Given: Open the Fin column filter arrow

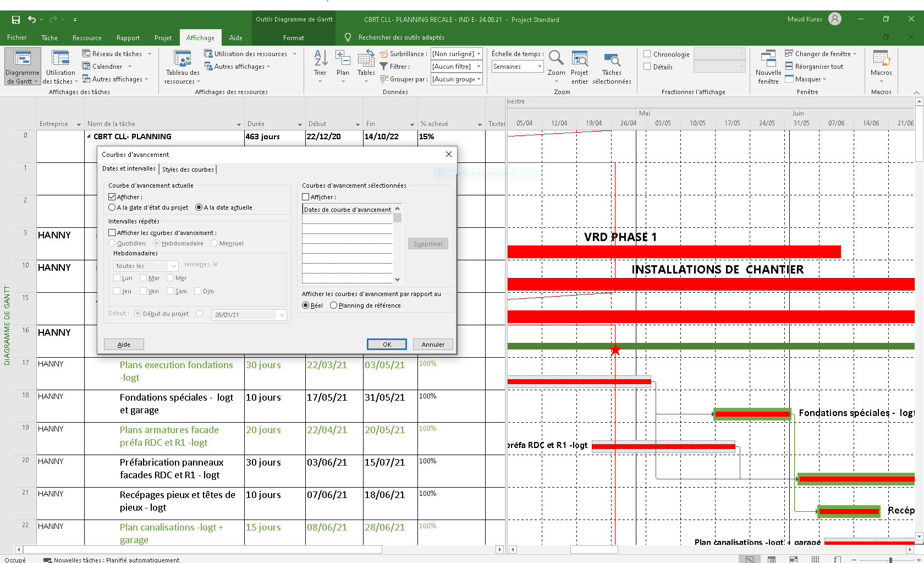Looking at the screenshot, I should (412, 124).
